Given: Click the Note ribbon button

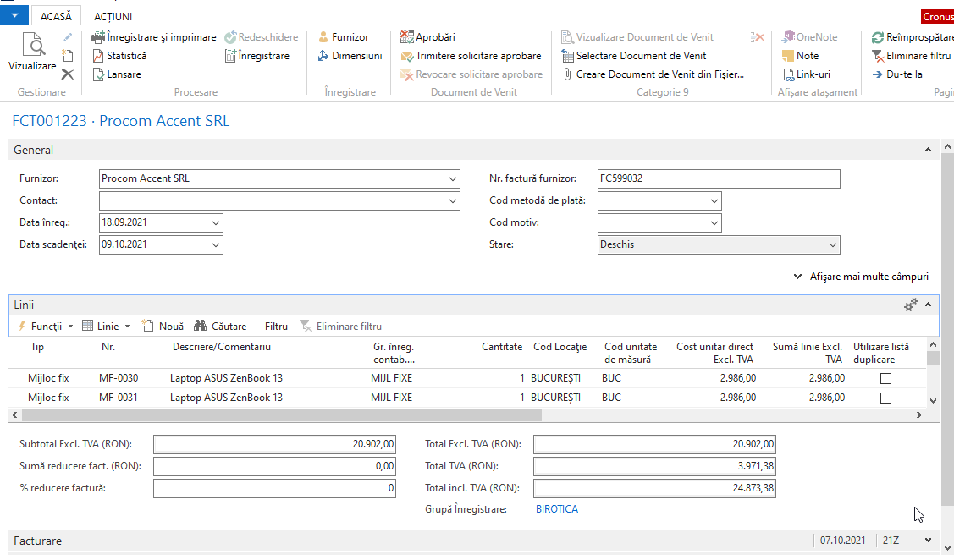Looking at the screenshot, I should tap(800, 56).
